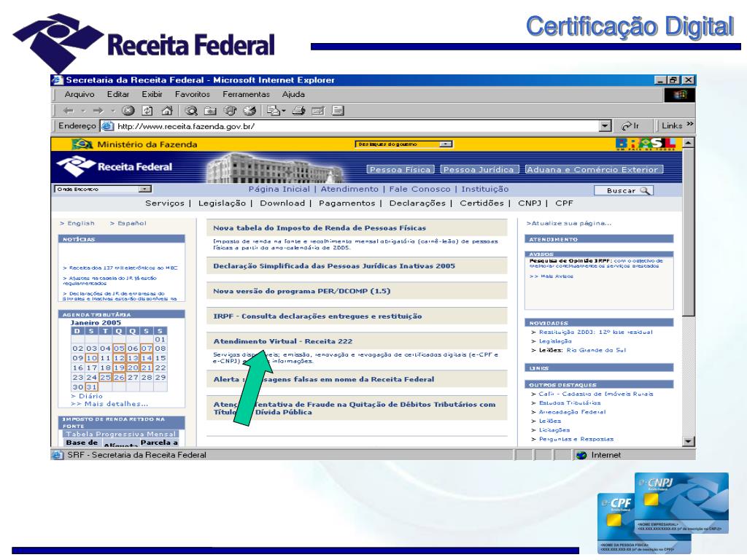
Task: Open Atendimento Virtual - Receita 222 headline
Action: [x=283, y=341]
